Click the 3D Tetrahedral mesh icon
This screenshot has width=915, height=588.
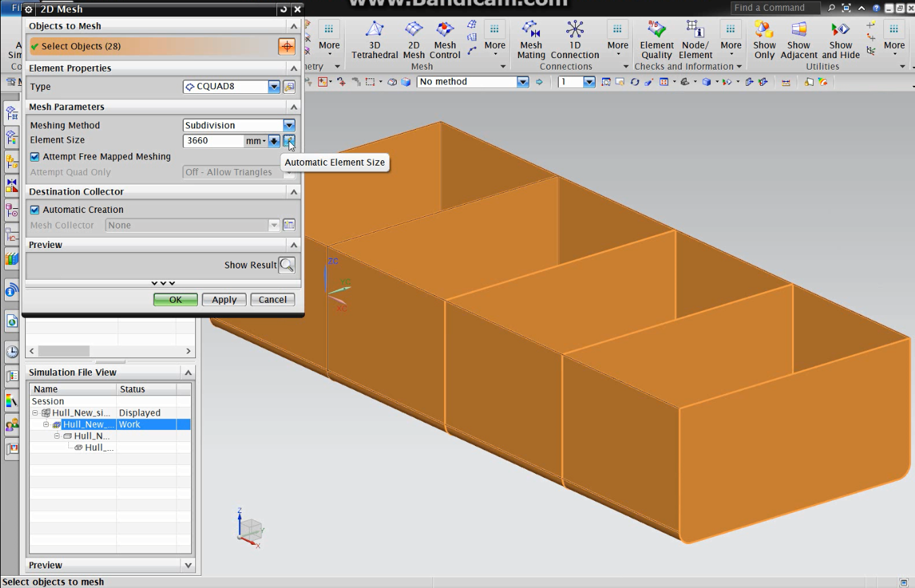pyautogui.click(x=374, y=30)
